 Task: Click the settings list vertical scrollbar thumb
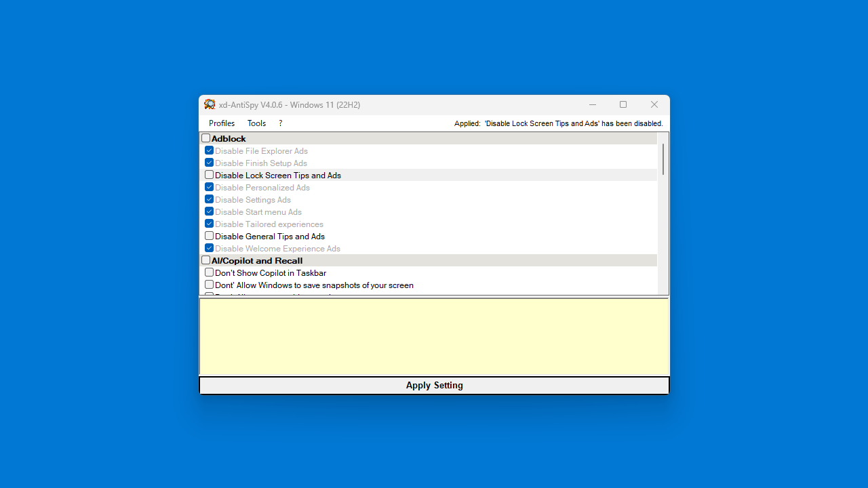coord(663,159)
